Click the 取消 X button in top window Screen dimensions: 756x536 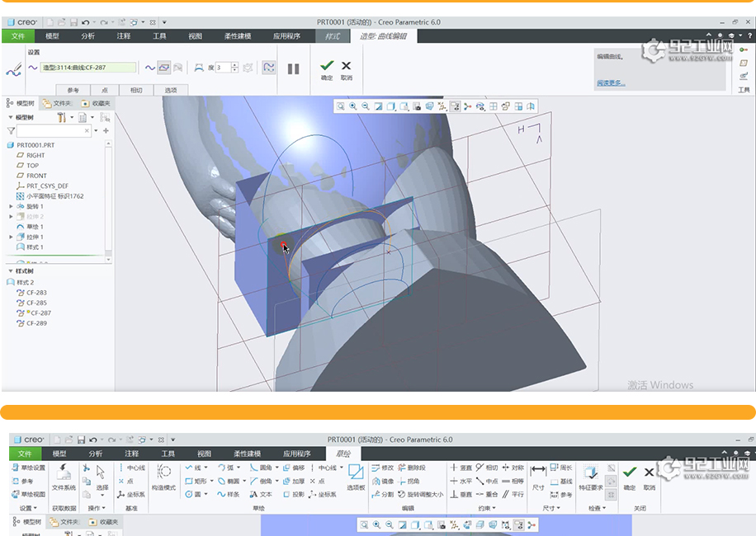[346, 65]
